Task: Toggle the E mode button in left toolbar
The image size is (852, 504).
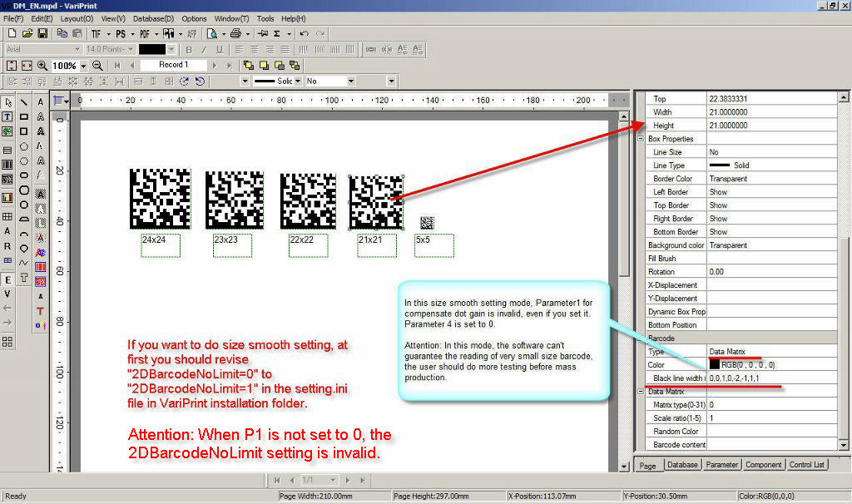Action: click(x=7, y=279)
